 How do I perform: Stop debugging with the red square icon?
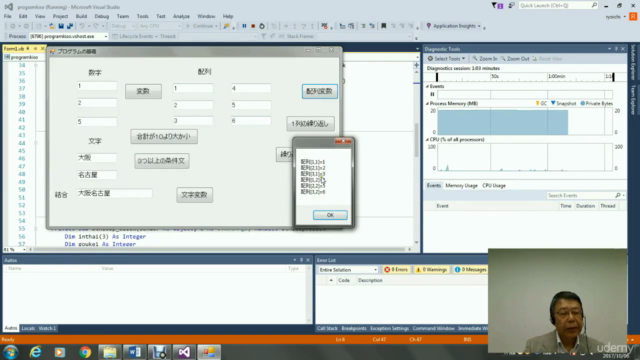point(253,26)
